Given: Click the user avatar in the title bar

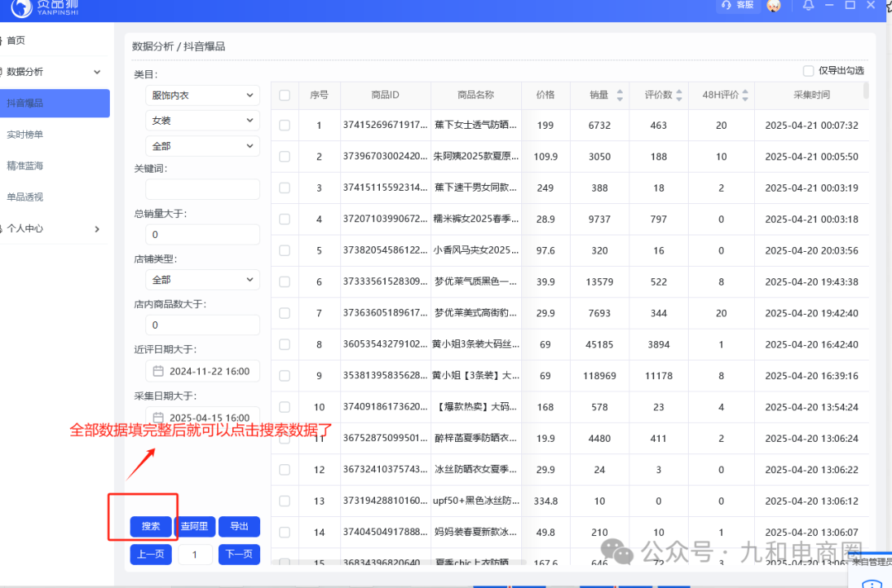Looking at the screenshot, I should (x=773, y=7).
